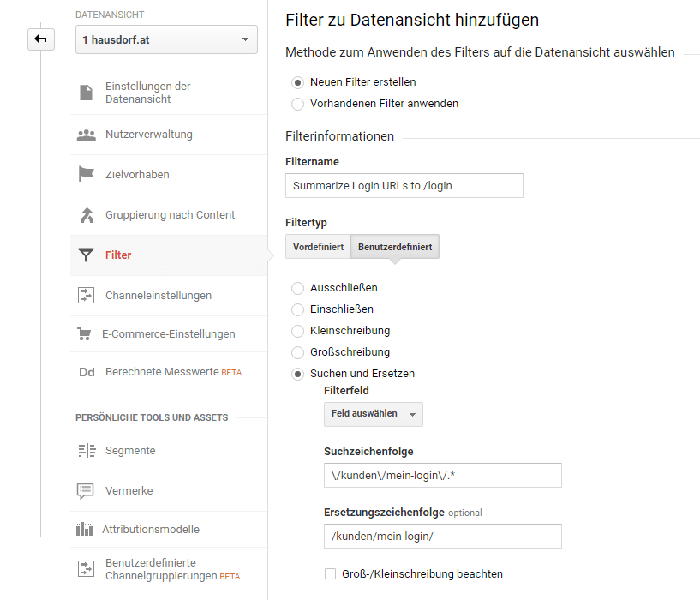The height and width of the screenshot is (600, 700).
Task: Click the Zielvorhaben flag icon
Action: (x=86, y=175)
